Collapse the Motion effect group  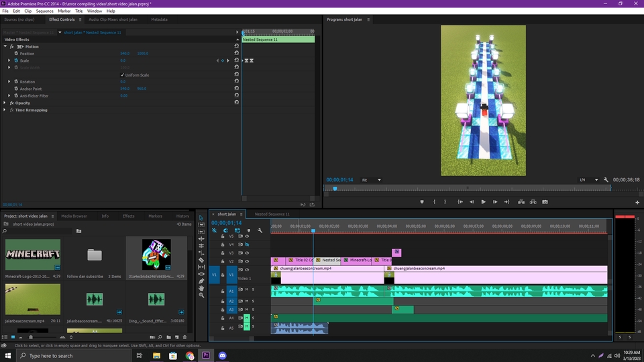[5, 46]
